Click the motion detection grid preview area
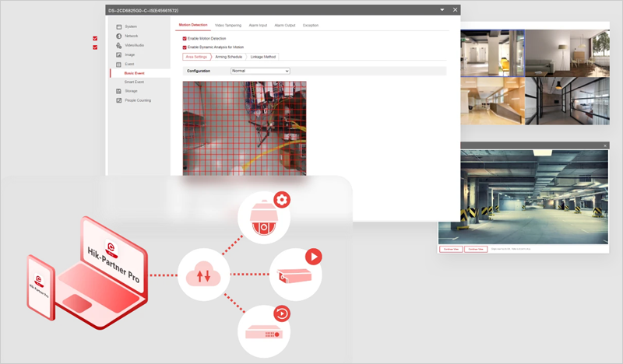Image resolution: width=623 pixels, height=364 pixels. pyautogui.click(x=245, y=128)
